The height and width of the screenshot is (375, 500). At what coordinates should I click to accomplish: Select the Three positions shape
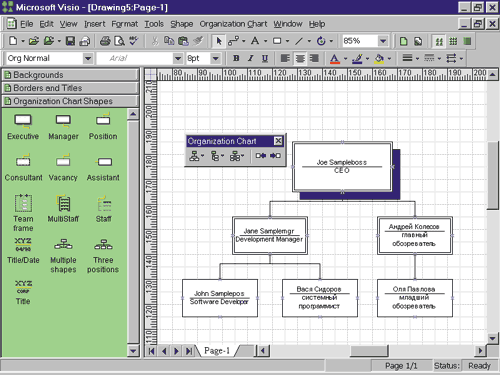point(103,245)
